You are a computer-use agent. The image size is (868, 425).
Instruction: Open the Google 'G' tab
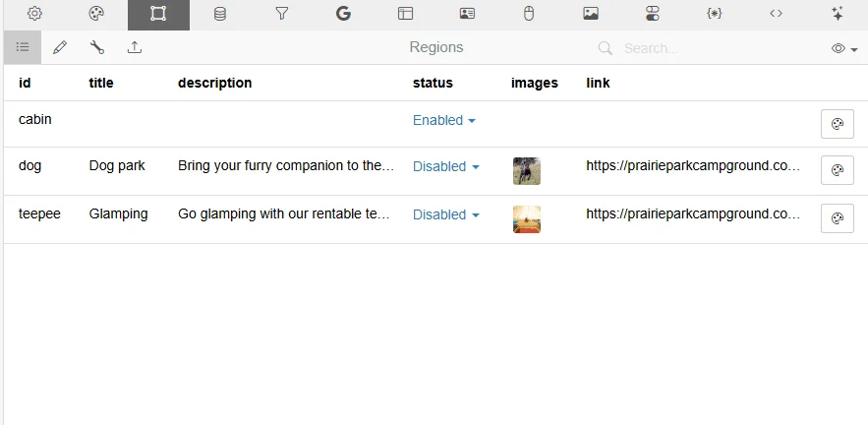click(343, 14)
